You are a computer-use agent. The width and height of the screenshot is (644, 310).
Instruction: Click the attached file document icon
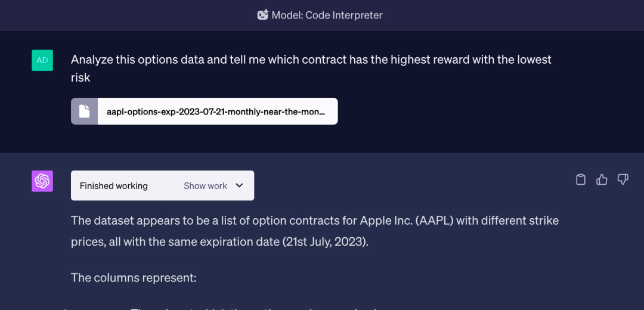84,111
